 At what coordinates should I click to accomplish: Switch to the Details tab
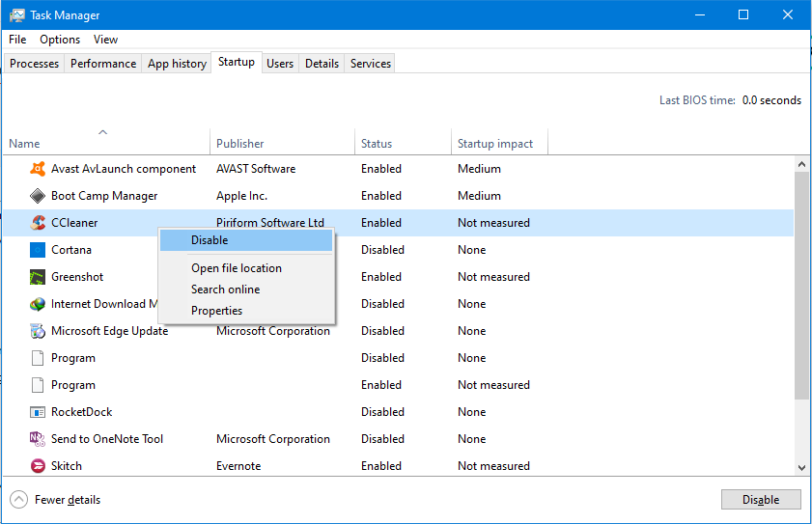[x=322, y=63]
